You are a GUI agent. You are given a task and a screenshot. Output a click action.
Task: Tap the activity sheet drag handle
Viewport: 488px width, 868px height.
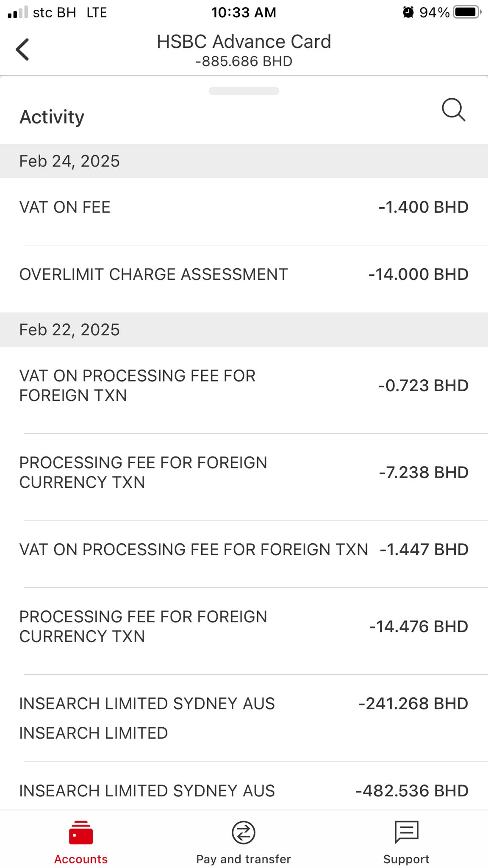click(x=244, y=91)
